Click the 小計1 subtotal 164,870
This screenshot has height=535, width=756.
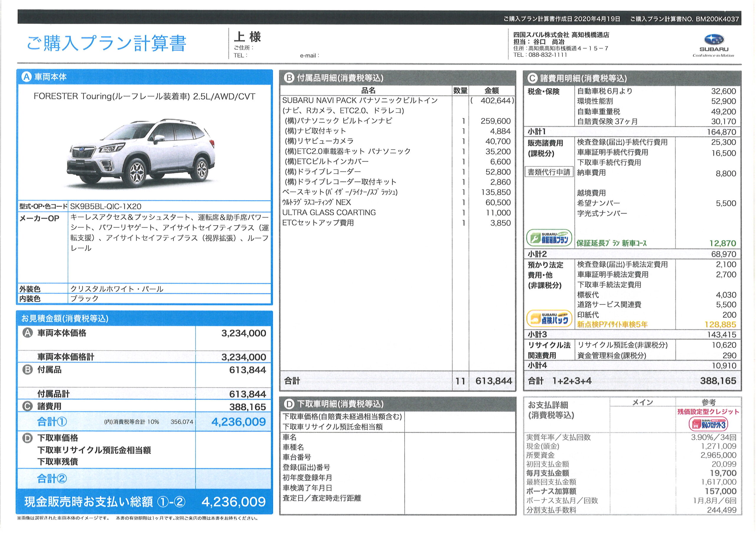(721, 132)
